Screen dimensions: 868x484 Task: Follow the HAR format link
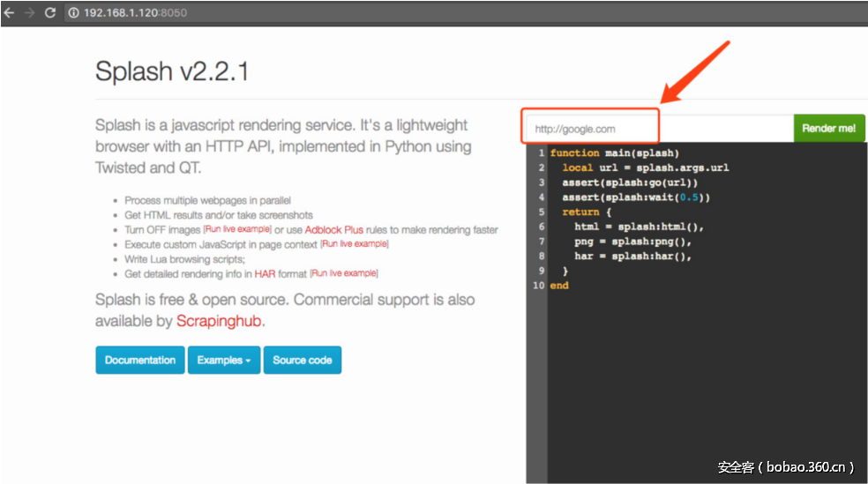point(265,274)
